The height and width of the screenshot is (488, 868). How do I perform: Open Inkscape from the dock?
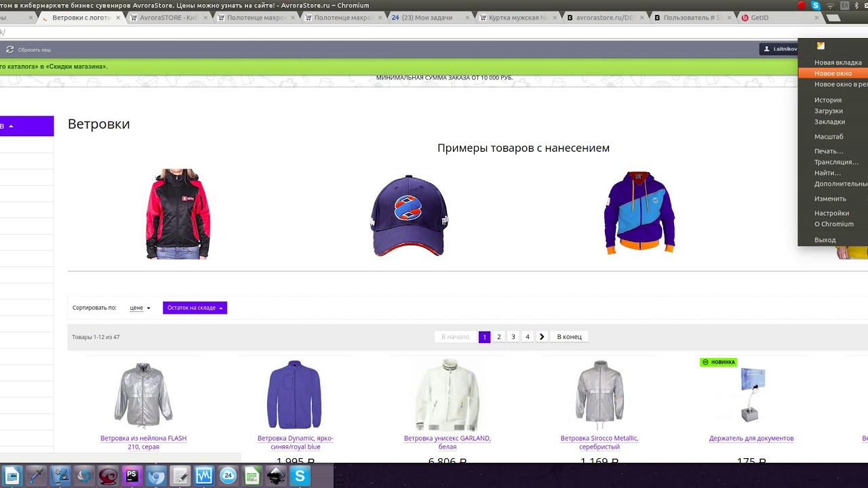tap(275, 476)
